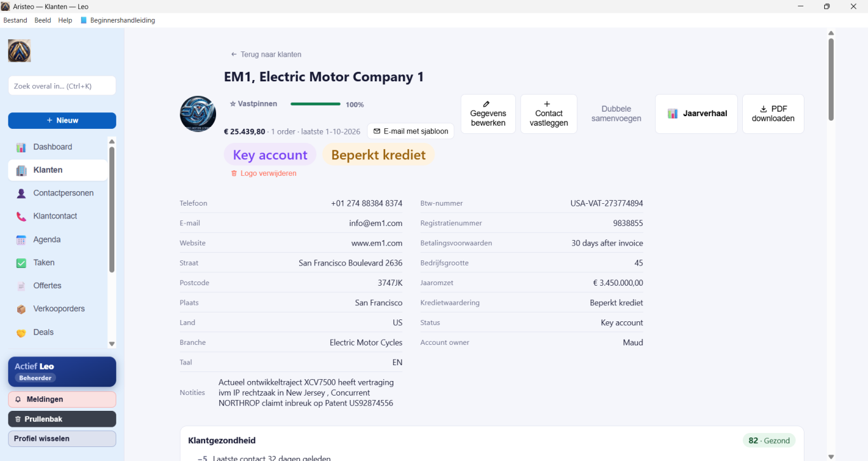Viewport: 868px width, 461px height.
Task: Send E-mail met sjabloon
Action: [x=410, y=131]
